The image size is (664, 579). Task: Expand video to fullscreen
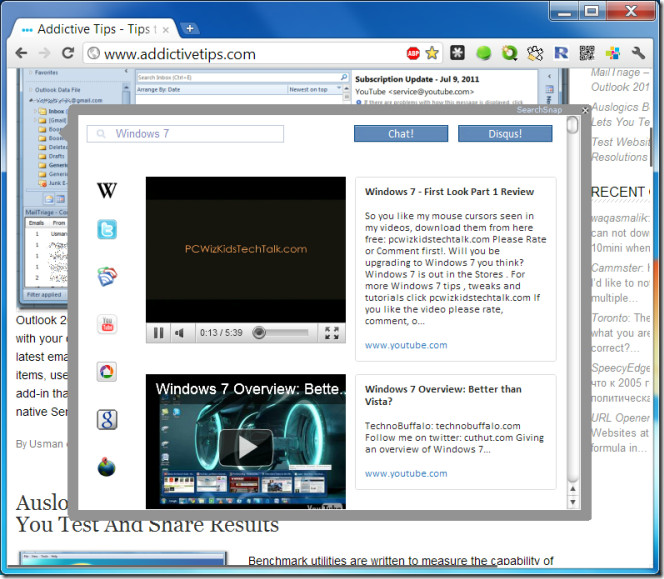(332, 333)
